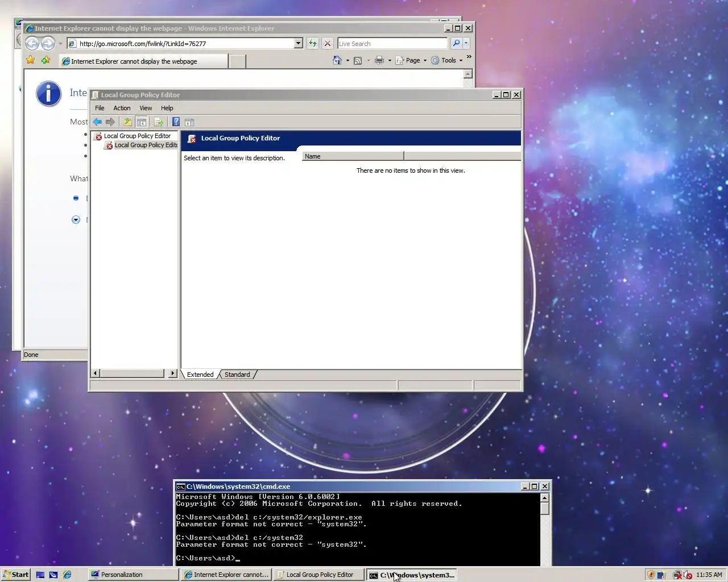Click IE address bar URL field
The height and width of the screenshot is (582, 728).
[185, 43]
